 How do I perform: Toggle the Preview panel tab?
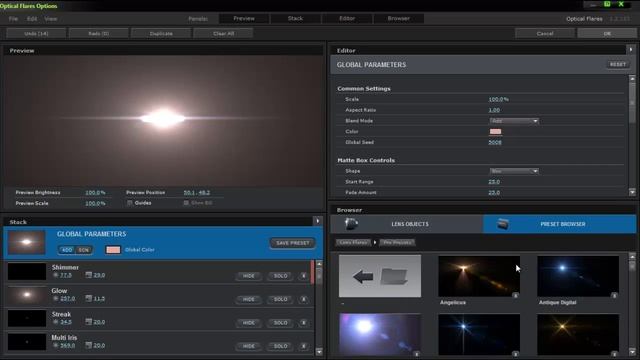click(x=244, y=18)
